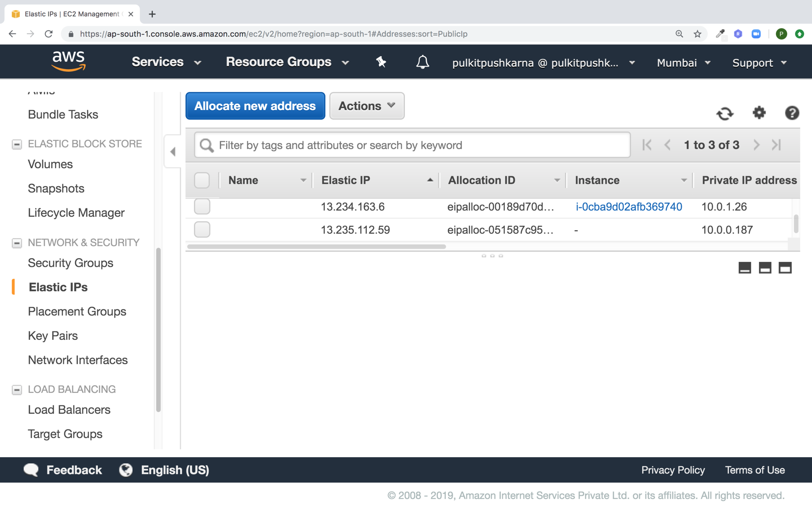The image size is (812, 508).
Task: Select the checkbox for 13.235.112.59
Action: point(202,230)
